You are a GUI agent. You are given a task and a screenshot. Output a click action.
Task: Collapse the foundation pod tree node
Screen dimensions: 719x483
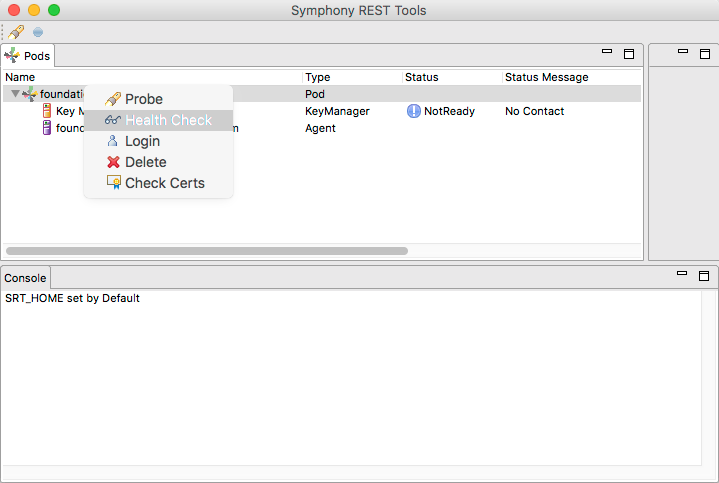15,94
